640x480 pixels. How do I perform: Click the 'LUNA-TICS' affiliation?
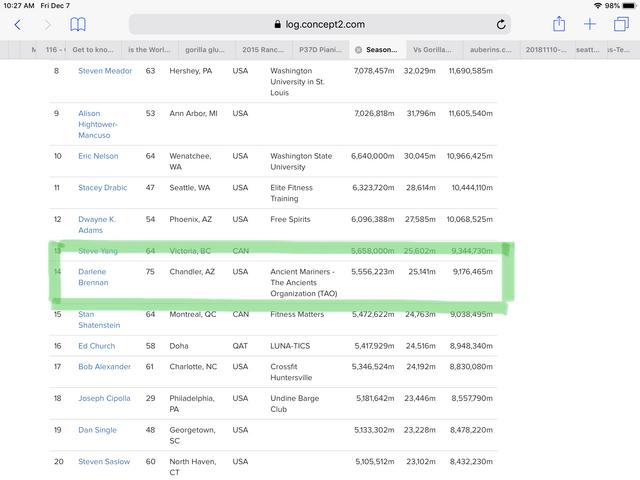(x=290, y=346)
